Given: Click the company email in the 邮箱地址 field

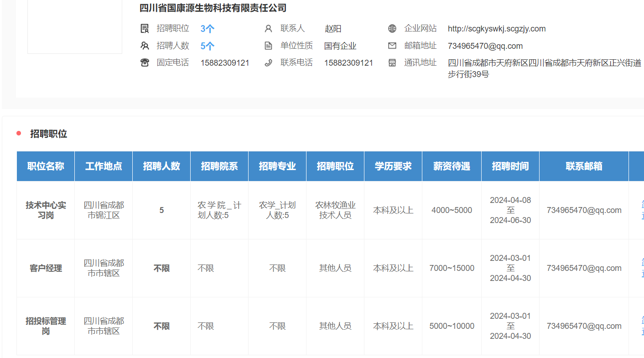Looking at the screenshot, I should [x=485, y=46].
